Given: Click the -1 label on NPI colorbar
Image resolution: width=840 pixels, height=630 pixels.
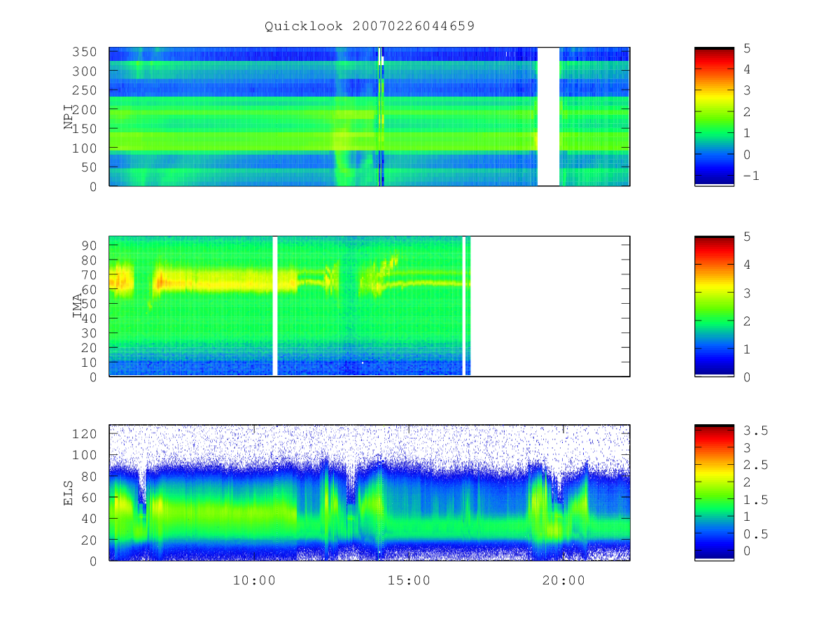Looking at the screenshot, I should pos(751,176).
